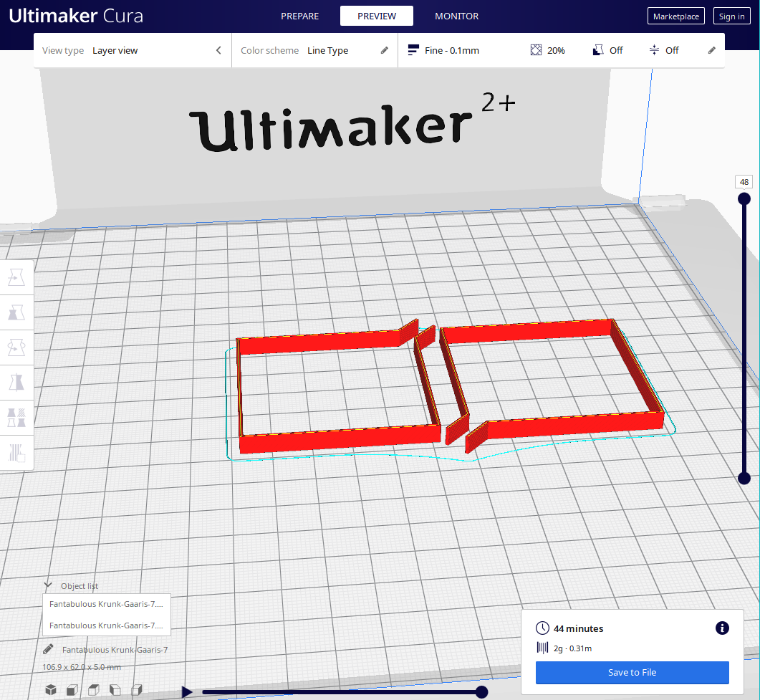
Task: Show print time info details icon
Action: [722, 628]
